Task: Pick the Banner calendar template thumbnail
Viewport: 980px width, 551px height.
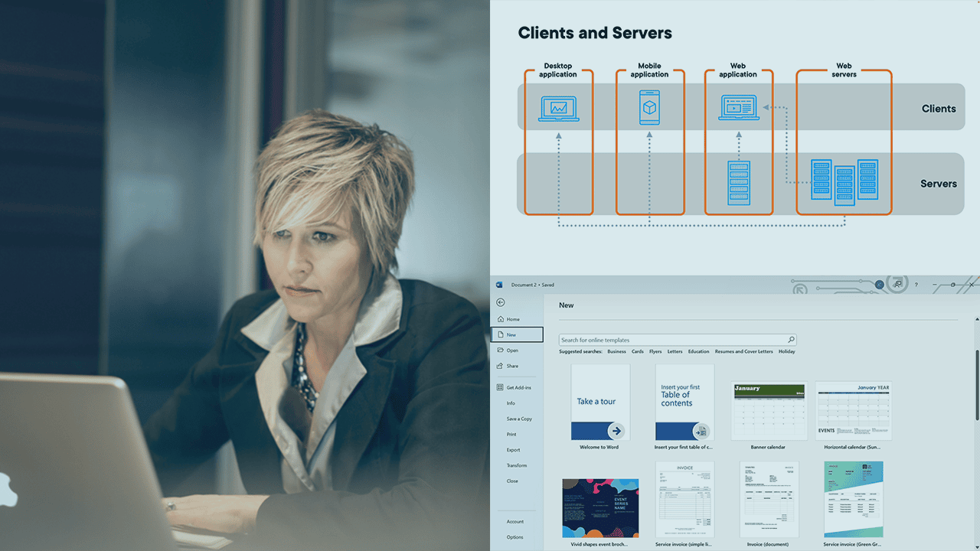Action: coord(769,410)
